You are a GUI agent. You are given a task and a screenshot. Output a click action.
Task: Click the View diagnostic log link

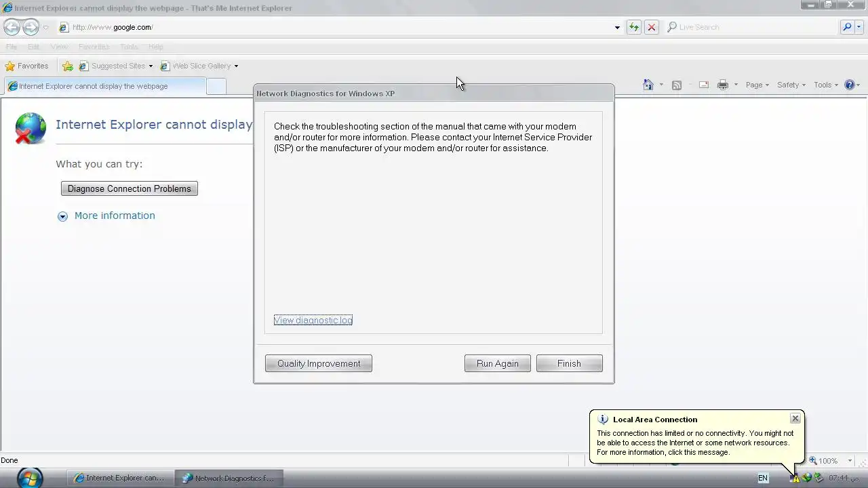[x=313, y=320]
